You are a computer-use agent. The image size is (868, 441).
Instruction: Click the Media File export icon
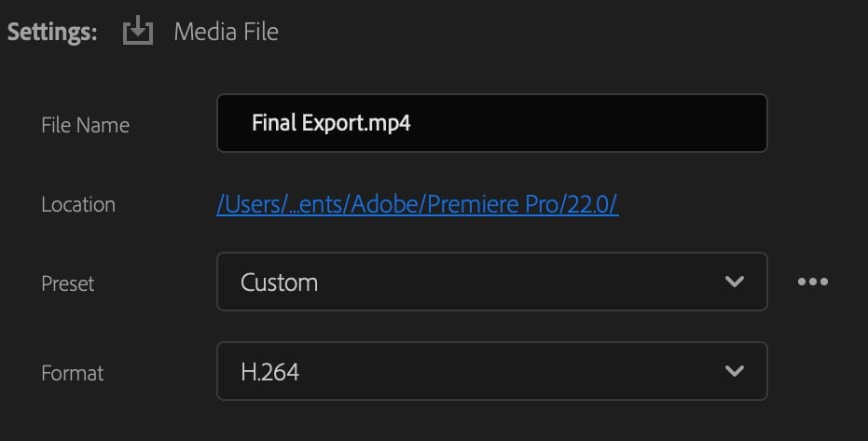(137, 32)
